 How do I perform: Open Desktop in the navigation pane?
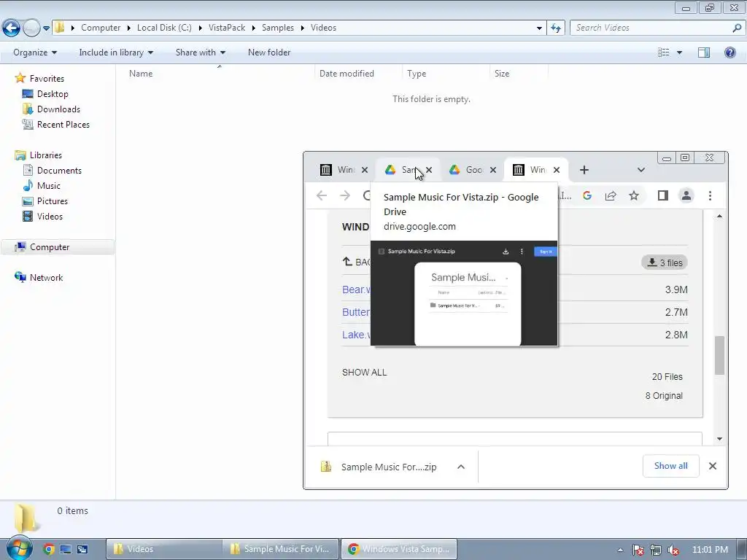tap(53, 94)
